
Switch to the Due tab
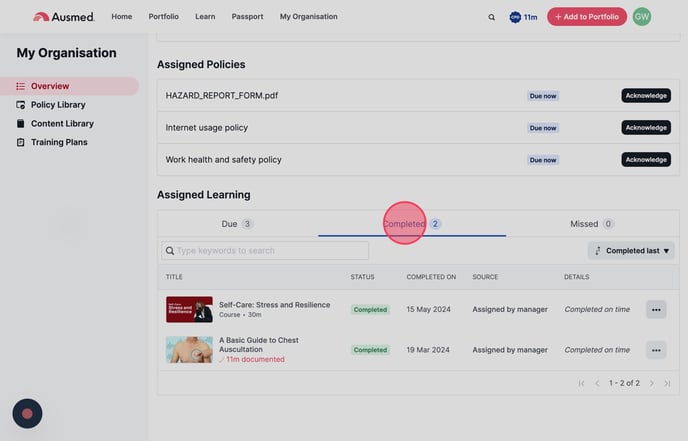(x=237, y=224)
